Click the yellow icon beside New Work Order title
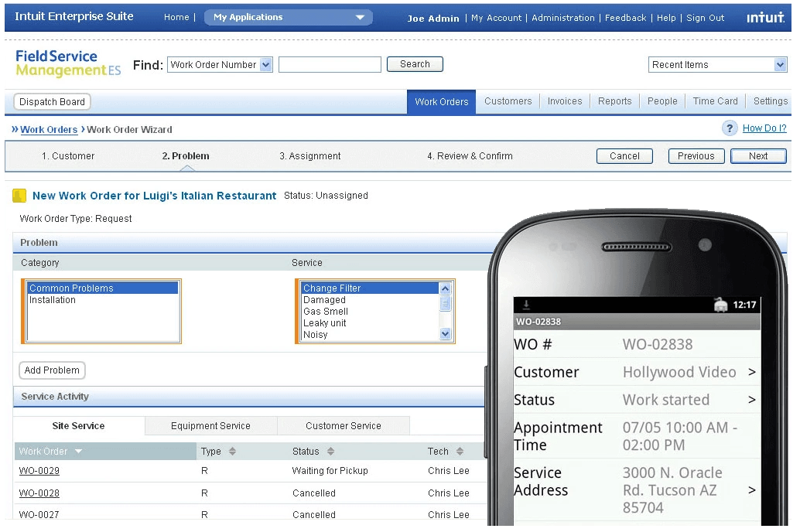 [x=19, y=196]
